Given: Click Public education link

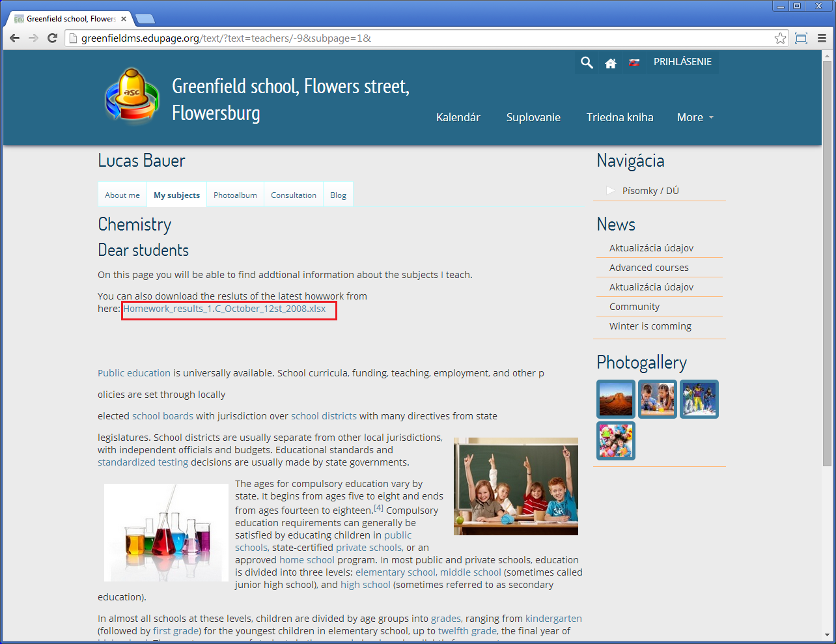Looking at the screenshot, I should pyautogui.click(x=134, y=373).
